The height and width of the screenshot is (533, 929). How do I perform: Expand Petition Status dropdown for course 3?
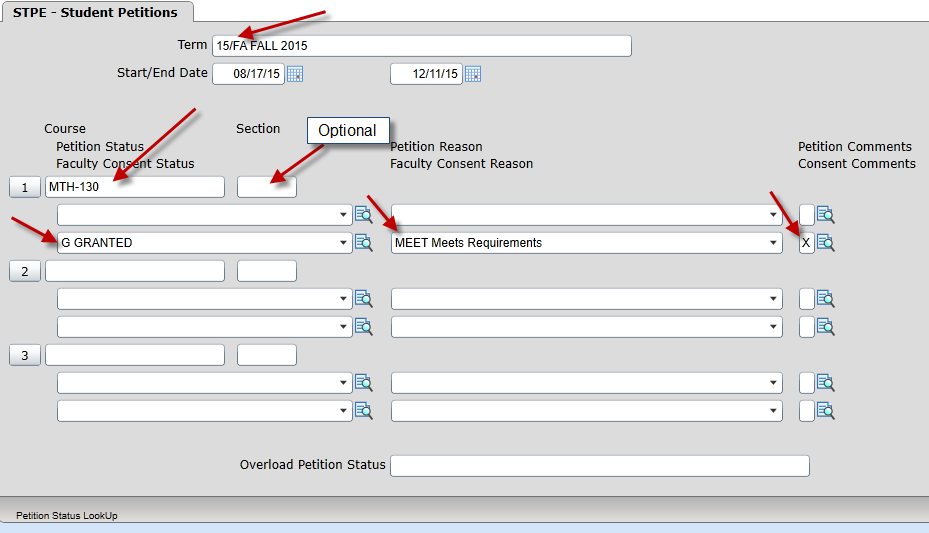click(343, 383)
